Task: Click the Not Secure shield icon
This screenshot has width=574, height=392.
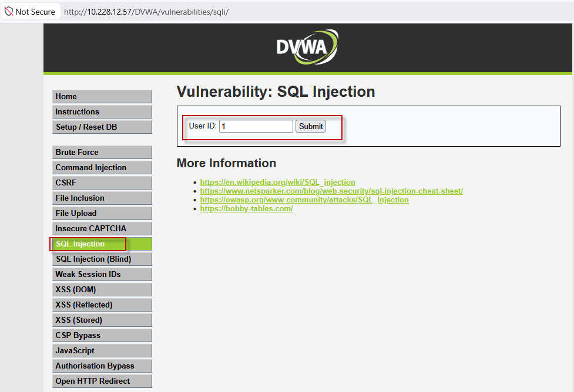Action: [9, 12]
